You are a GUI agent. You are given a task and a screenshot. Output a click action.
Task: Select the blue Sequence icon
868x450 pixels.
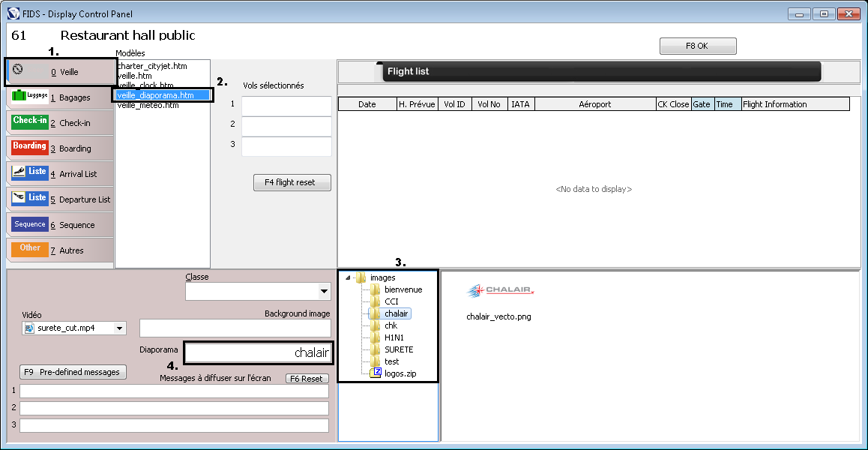coord(29,224)
